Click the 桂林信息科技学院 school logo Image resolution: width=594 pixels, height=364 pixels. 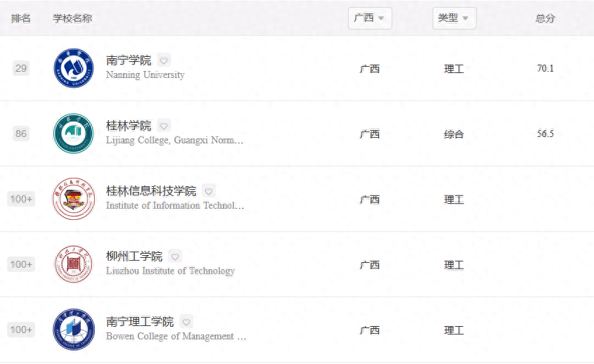click(x=74, y=199)
